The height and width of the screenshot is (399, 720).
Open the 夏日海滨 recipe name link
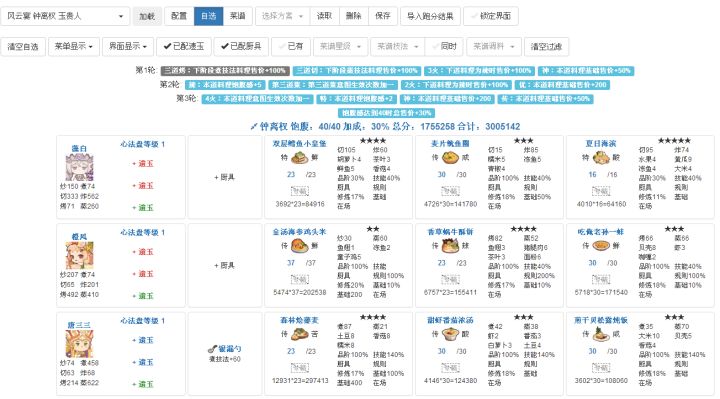point(601,143)
